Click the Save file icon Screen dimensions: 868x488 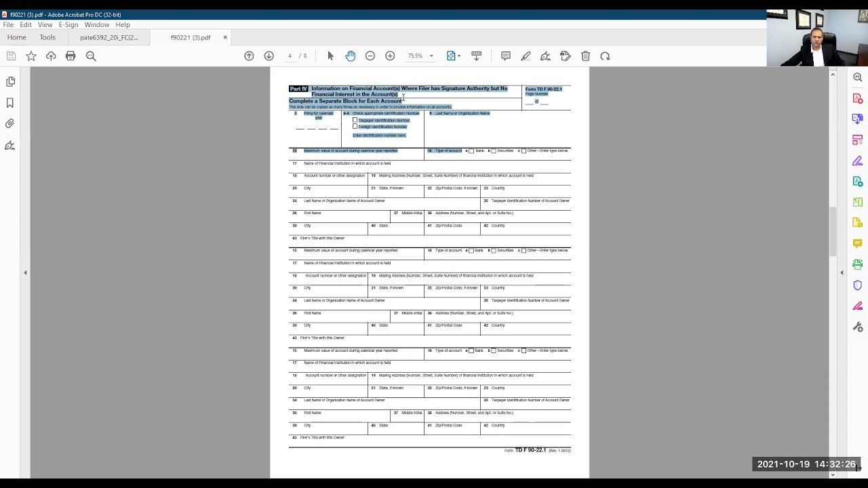pyautogui.click(x=11, y=56)
